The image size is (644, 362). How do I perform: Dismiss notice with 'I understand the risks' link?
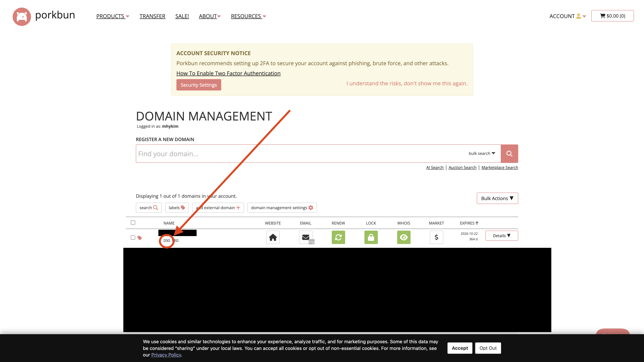407,83
